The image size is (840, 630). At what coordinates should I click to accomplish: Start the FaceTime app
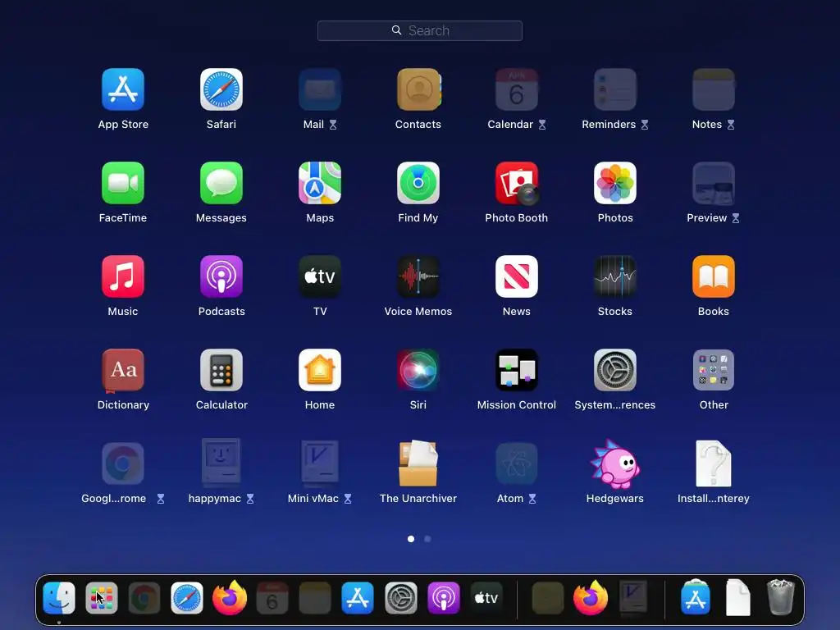pos(123,183)
